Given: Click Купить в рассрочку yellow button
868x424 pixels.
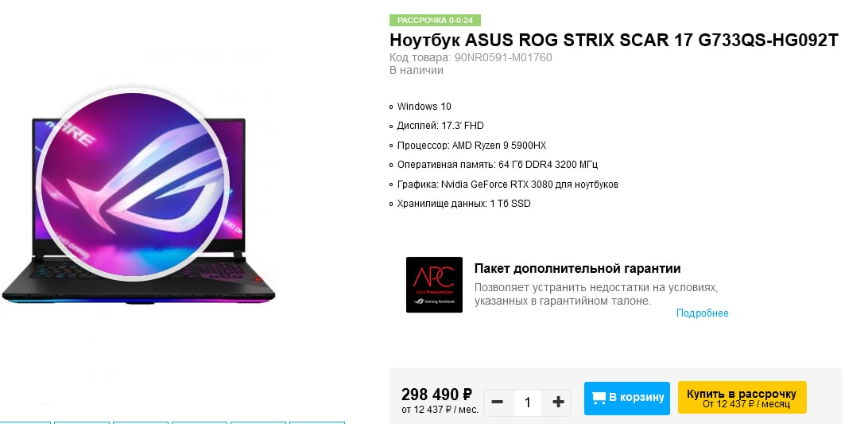Looking at the screenshot, I should (x=742, y=398).
